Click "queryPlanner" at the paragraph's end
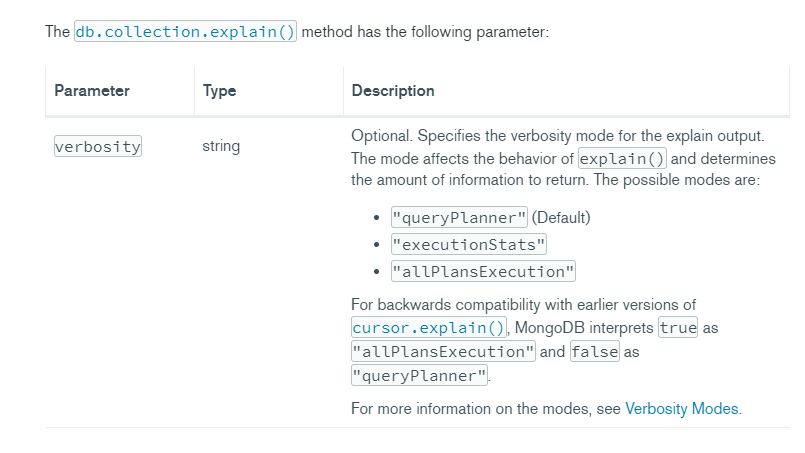The width and height of the screenshot is (805, 453). coord(419,376)
